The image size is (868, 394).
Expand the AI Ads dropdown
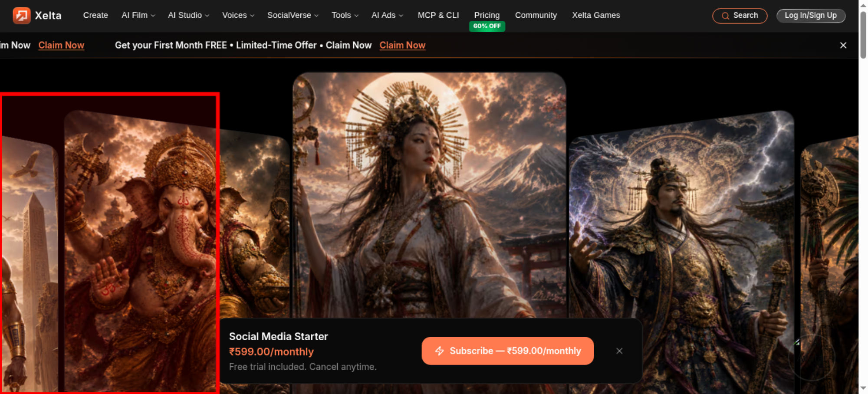387,15
